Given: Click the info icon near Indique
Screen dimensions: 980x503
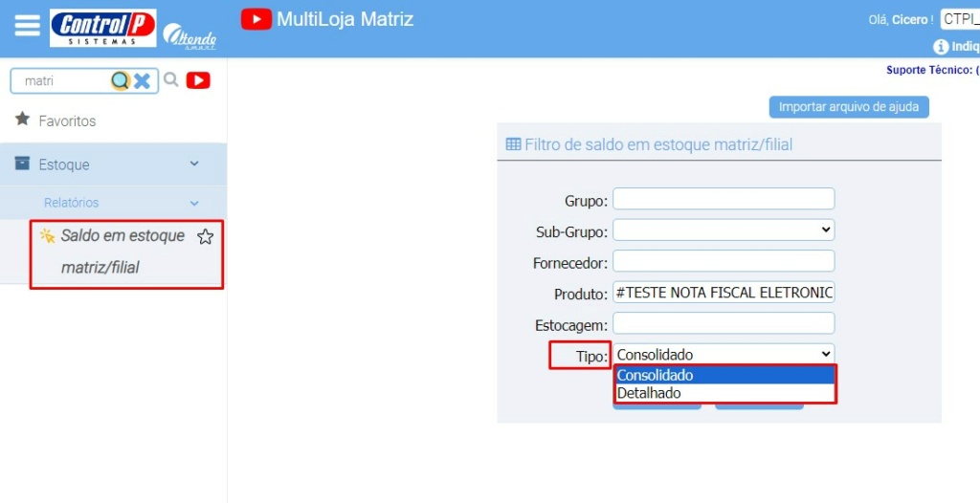Looking at the screenshot, I should point(941,47).
